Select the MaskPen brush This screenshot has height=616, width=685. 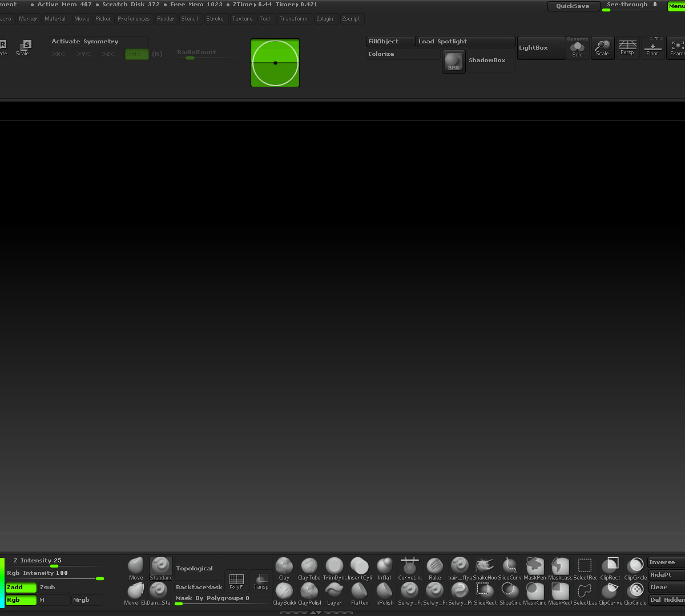tap(535, 569)
